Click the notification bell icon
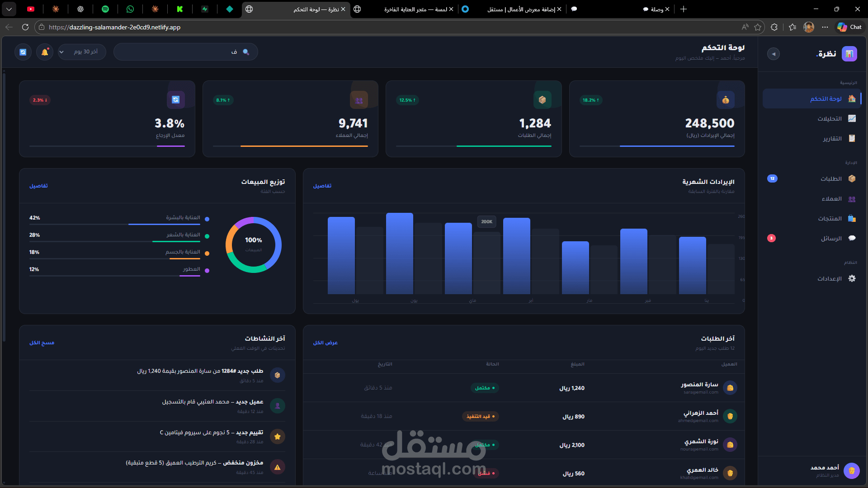Screen dimensions: 868x488 click(x=45, y=52)
